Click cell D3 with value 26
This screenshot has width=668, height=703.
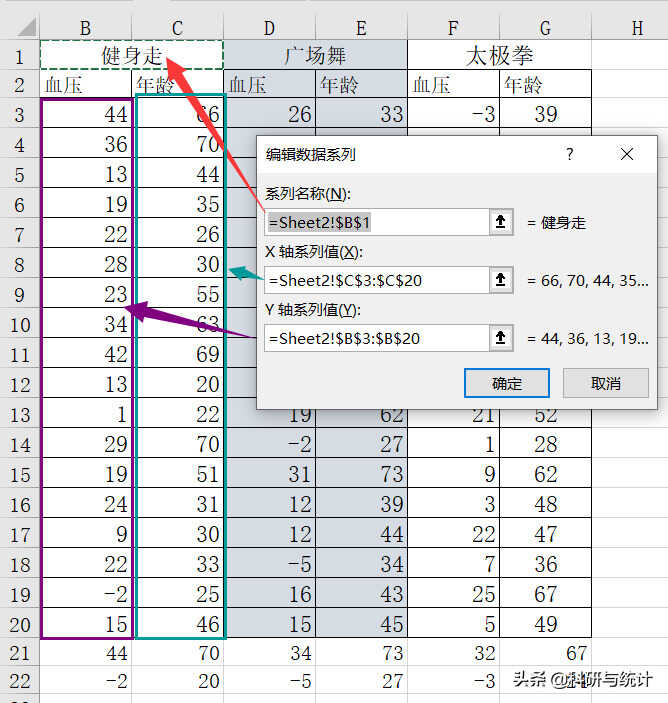269,113
